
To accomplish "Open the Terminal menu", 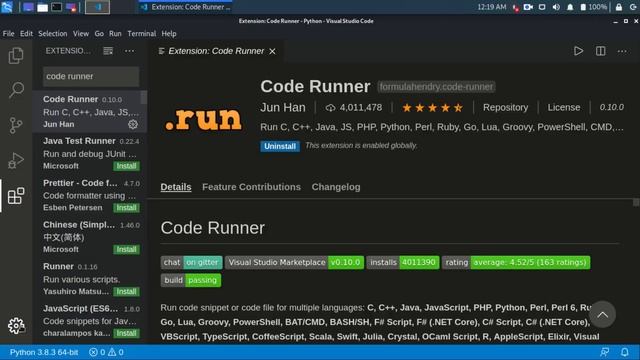I will click(x=142, y=33).
